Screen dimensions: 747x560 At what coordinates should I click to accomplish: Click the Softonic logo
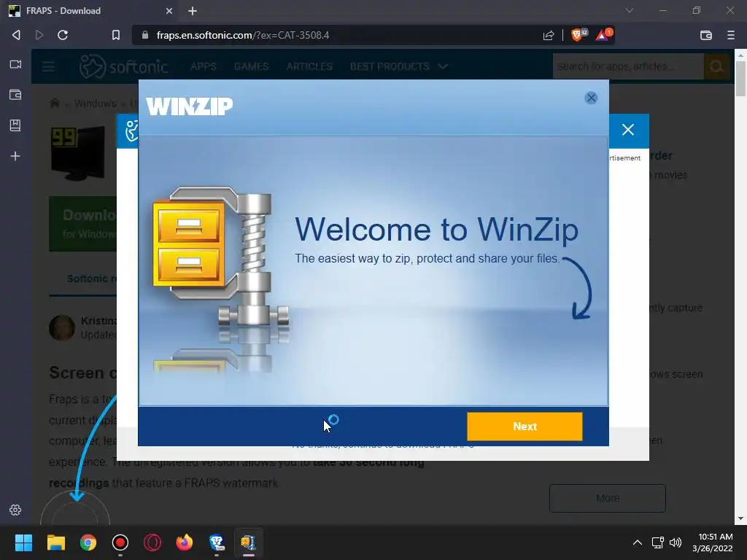[x=123, y=66]
